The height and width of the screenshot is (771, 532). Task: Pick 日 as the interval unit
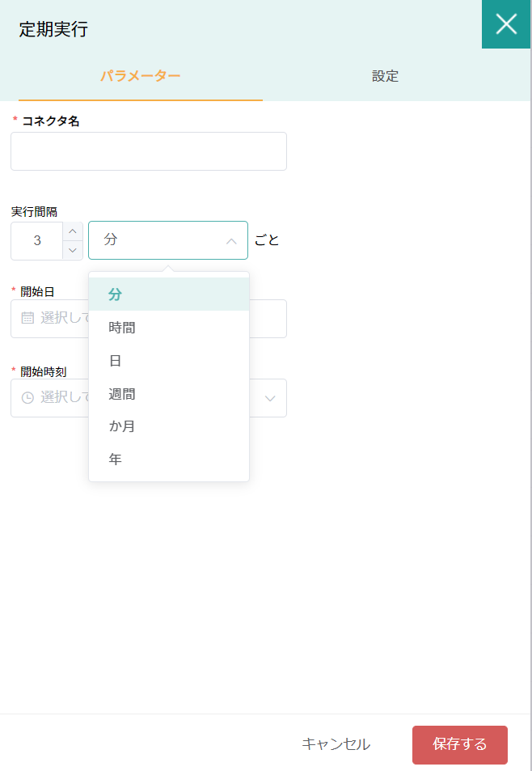pyautogui.click(x=116, y=361)
